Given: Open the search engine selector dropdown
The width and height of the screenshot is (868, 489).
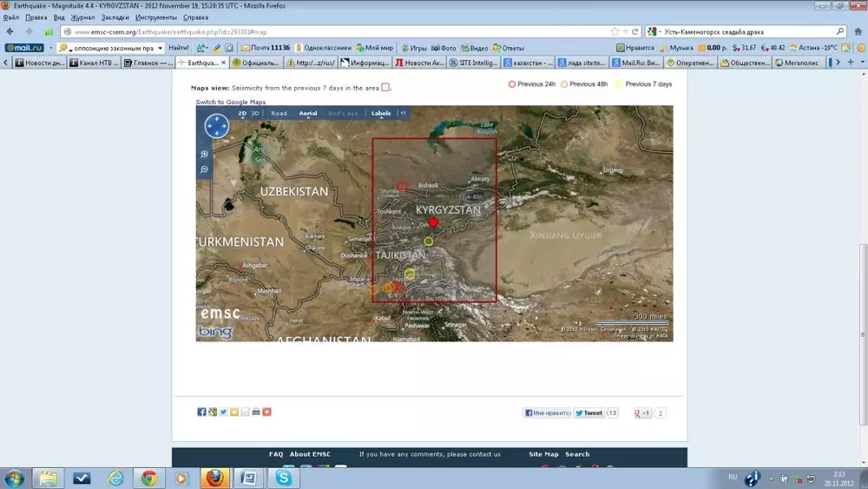Looking at the screenshot, I should 654,31.
